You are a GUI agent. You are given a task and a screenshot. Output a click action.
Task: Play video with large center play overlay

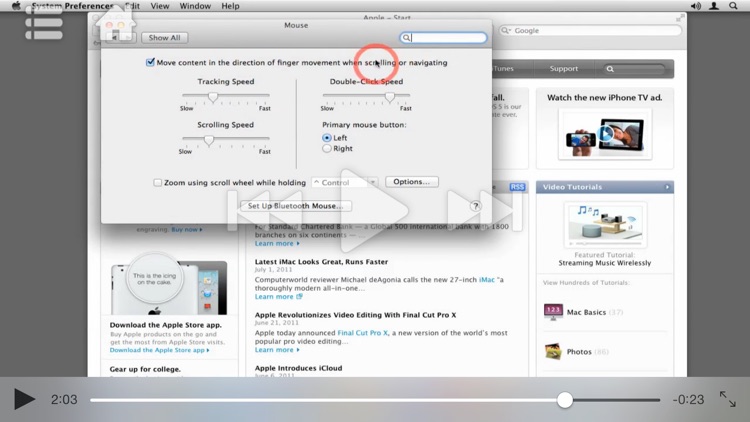click(374, 211)
